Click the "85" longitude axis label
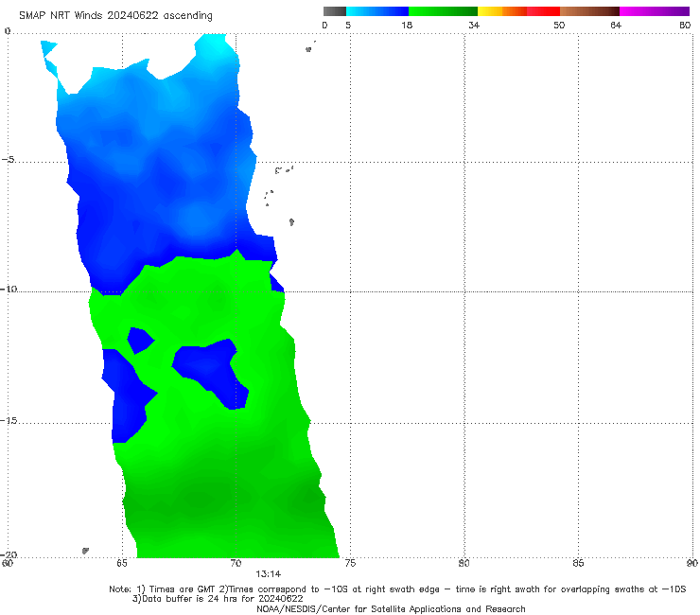The image size is (700, 615). 578,563
